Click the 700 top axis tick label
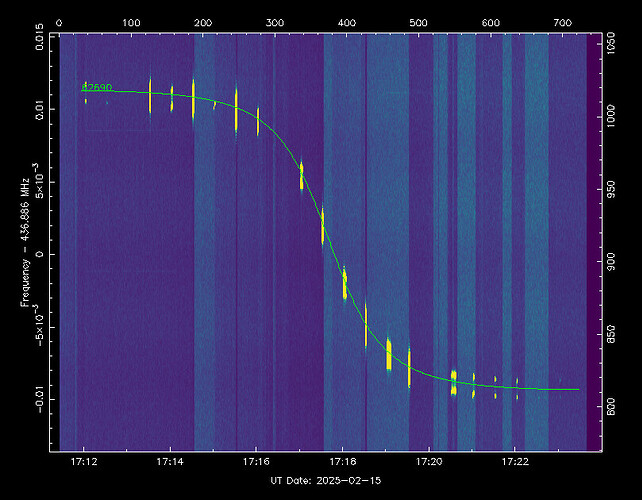 pyautogui.click(x=563, y=21)
